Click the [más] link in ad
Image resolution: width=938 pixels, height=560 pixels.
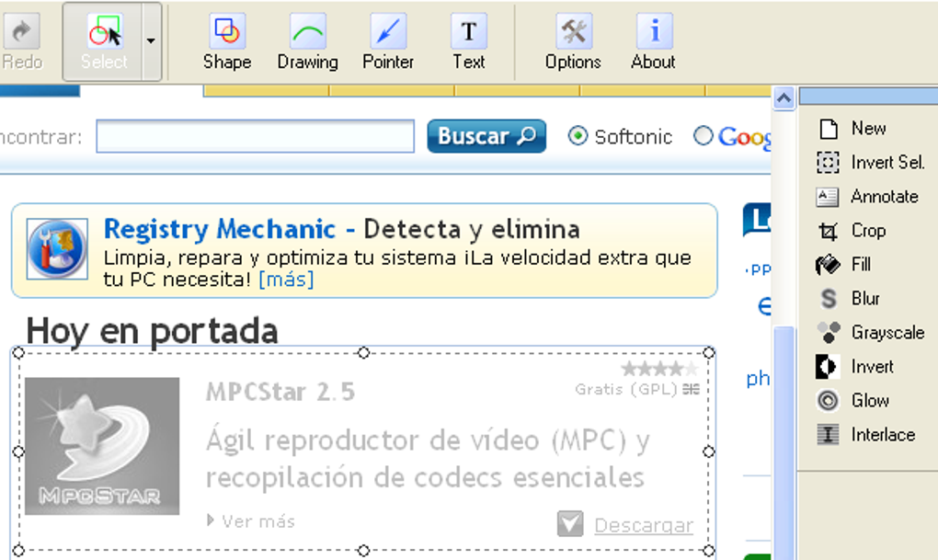coord(286,279)
